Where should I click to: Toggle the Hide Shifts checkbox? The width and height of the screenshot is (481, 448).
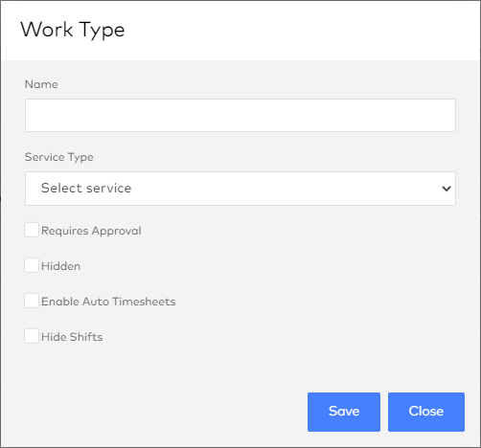pos(32,336)
